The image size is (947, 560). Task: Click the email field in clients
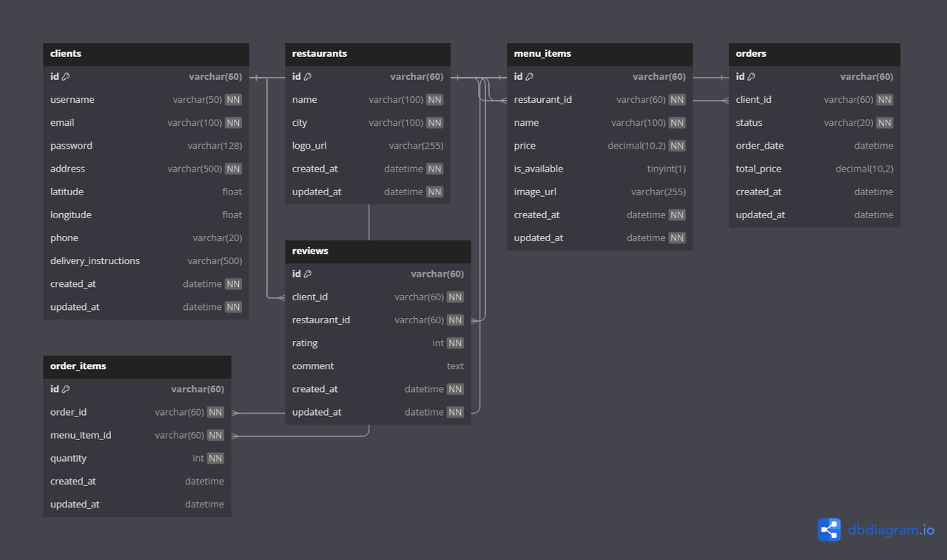pyautogui.click(x=146, y=123)
